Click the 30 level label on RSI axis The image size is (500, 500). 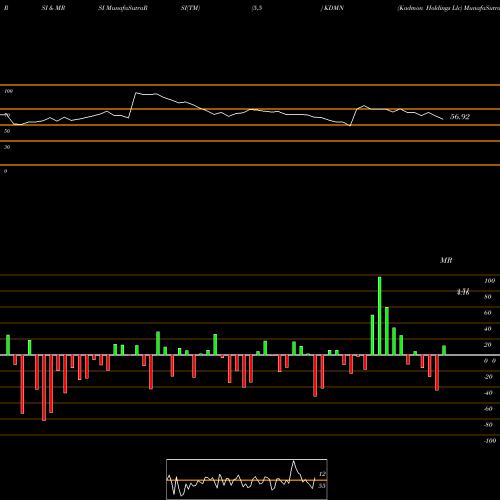point(7,147)
